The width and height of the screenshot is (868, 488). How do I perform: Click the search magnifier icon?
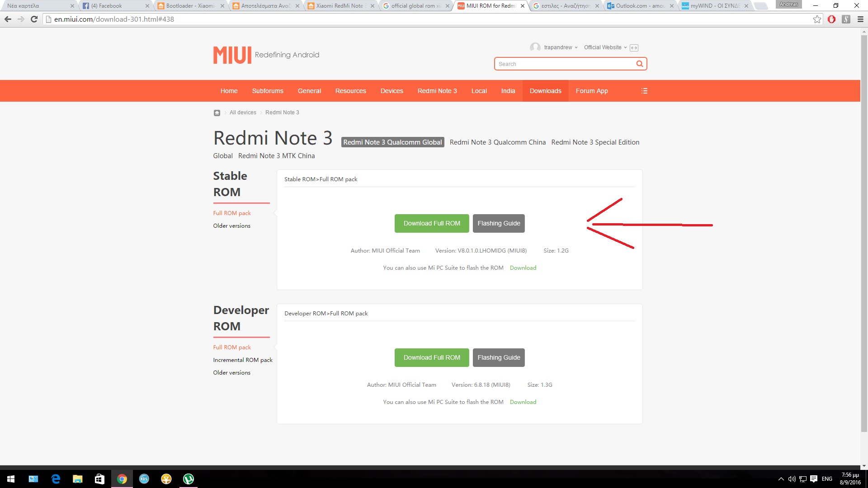pyautogui.click(x=639, y=64)
